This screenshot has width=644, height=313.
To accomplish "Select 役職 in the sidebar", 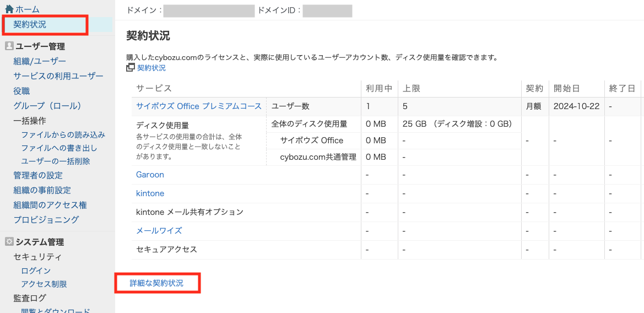I will (22, 91).
